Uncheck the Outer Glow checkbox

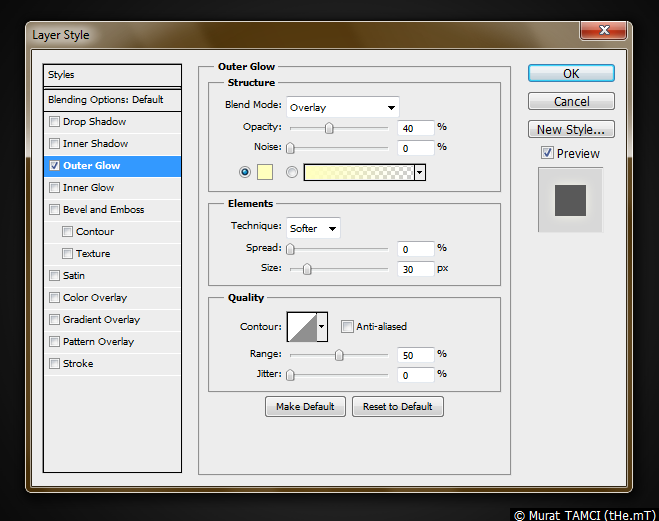tap(55, 166)
